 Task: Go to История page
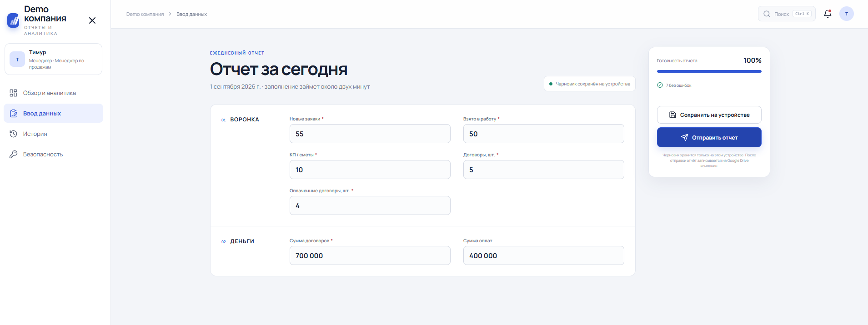point(53,134)
